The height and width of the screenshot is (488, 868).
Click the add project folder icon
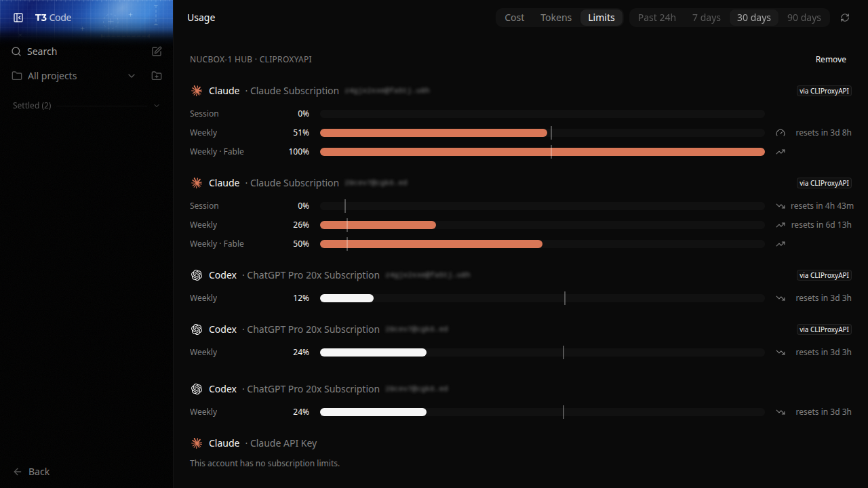coord(157,76)
